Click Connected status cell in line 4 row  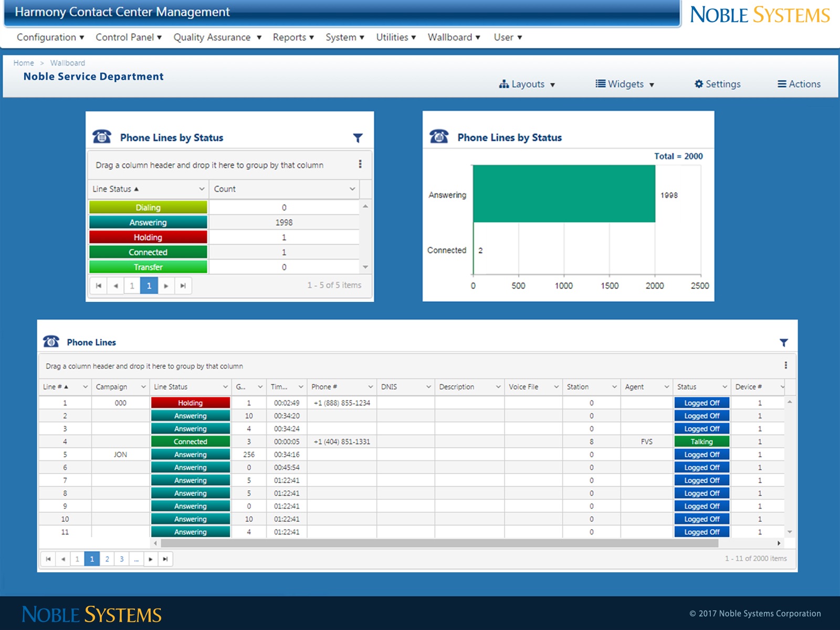point(191,442)
